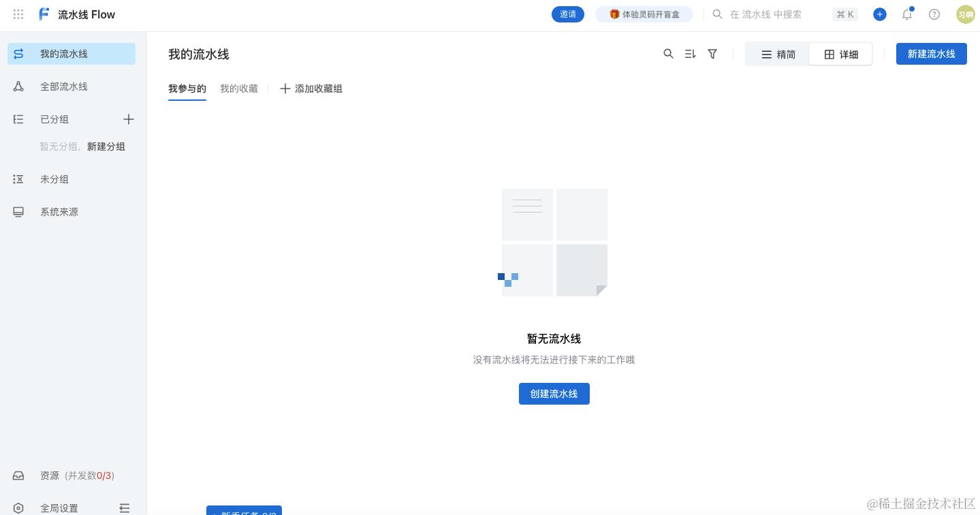The height and width of the screenshot is (515, 980).
Task: Click the 资源 inbox tray icon
Action: click(x=18, y=475)
